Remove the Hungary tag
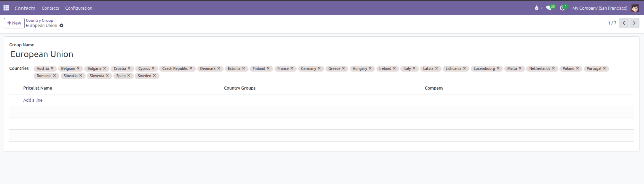 [x=370, y=68]
